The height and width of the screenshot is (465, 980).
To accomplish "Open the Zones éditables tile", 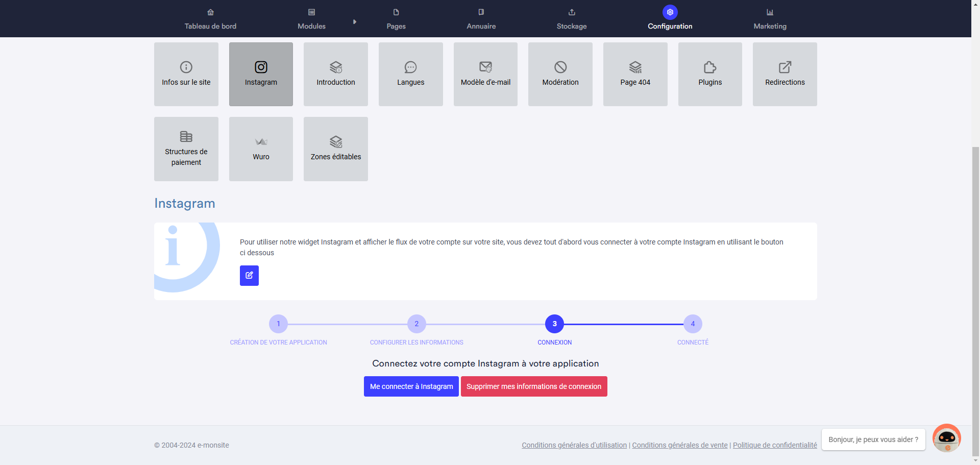I will click(336, 149).
